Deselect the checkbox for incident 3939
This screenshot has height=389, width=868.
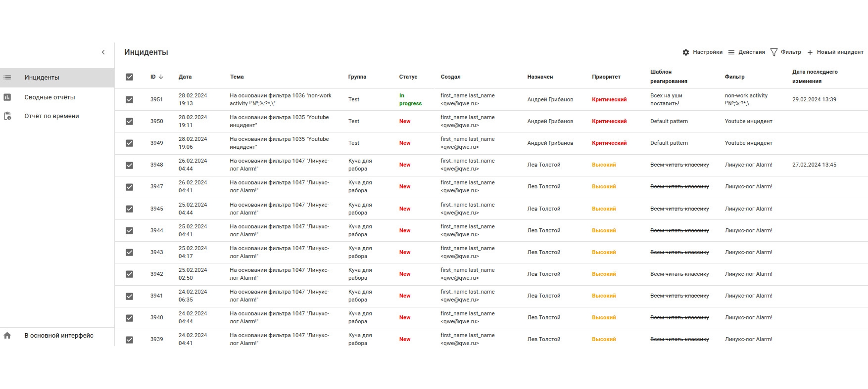(x=130, y=340)
